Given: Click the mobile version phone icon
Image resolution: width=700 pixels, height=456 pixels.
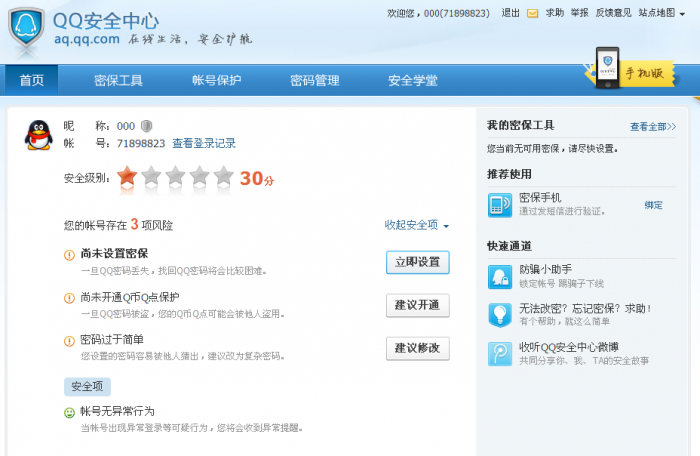Looking at the screenshot, I should 607,67.
